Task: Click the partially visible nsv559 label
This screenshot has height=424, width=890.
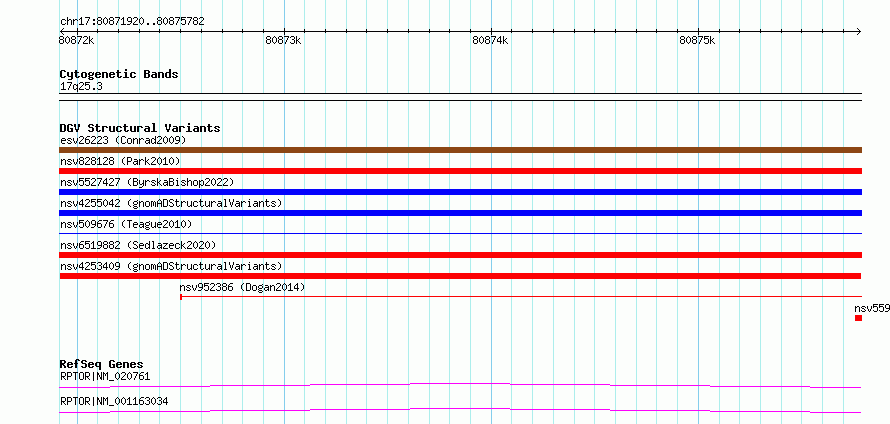Action: pos(872,308)
